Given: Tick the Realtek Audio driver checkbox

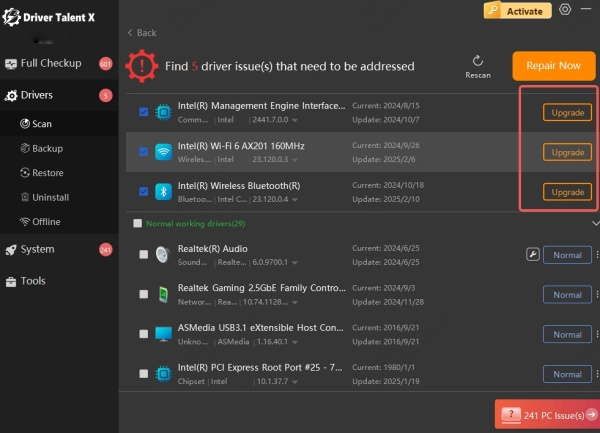Looking at the screenshot, I should click(x=144, y=255).
